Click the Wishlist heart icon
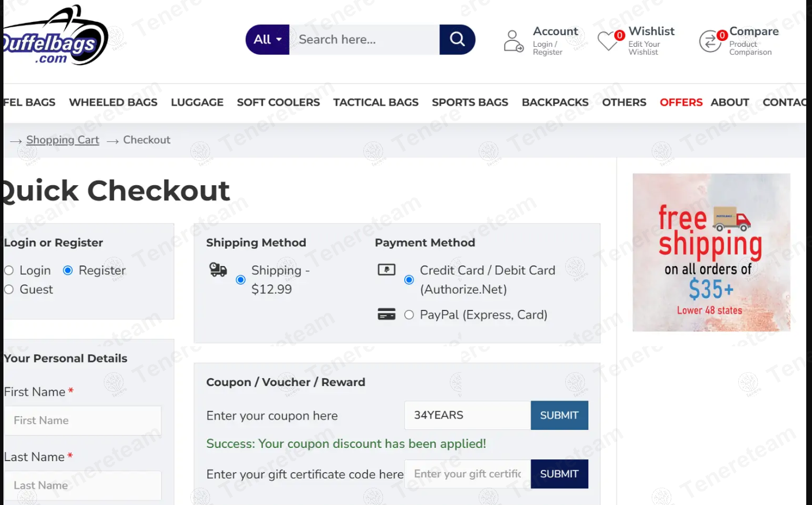The height and width of the screenshot is (505, 812). (x=608, y=41)
